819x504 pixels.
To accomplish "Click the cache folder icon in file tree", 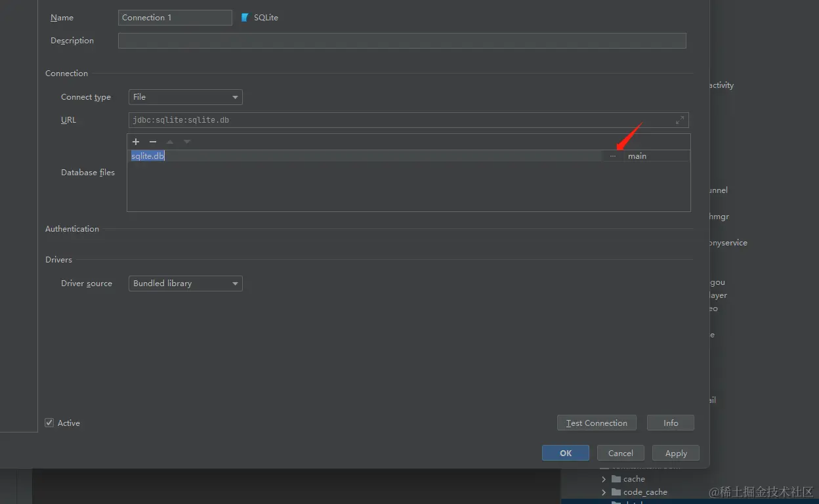I will pyautogui.click(x=616, y=479).
